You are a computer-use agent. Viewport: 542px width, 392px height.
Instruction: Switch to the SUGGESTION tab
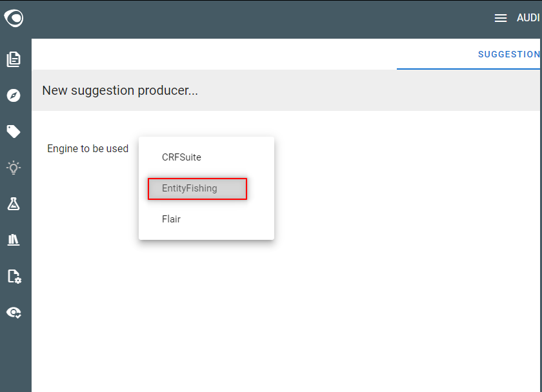pos(509,54)
